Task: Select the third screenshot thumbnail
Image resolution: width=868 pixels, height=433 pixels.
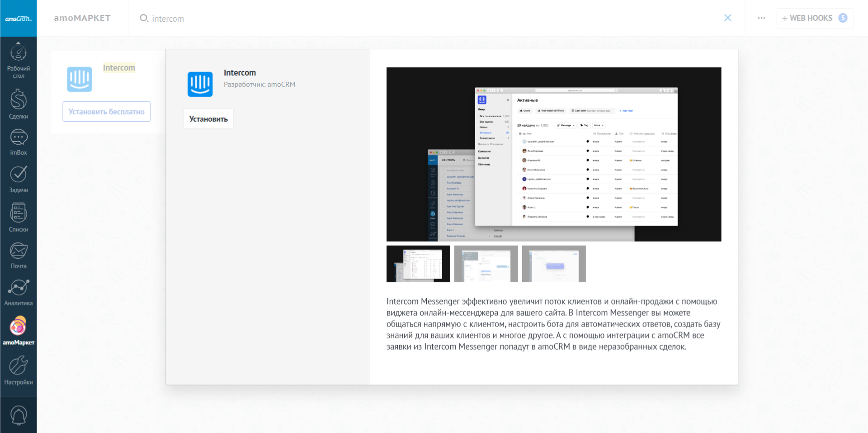Action: 553,264
